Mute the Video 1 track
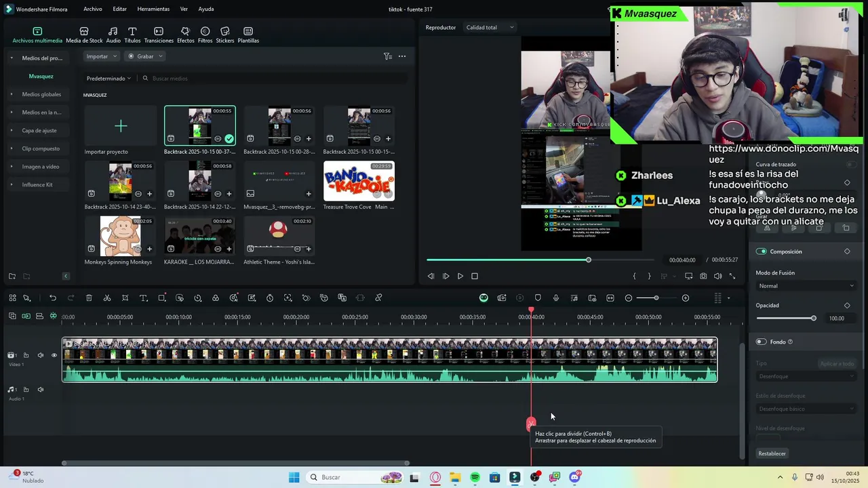 [40, 355]
